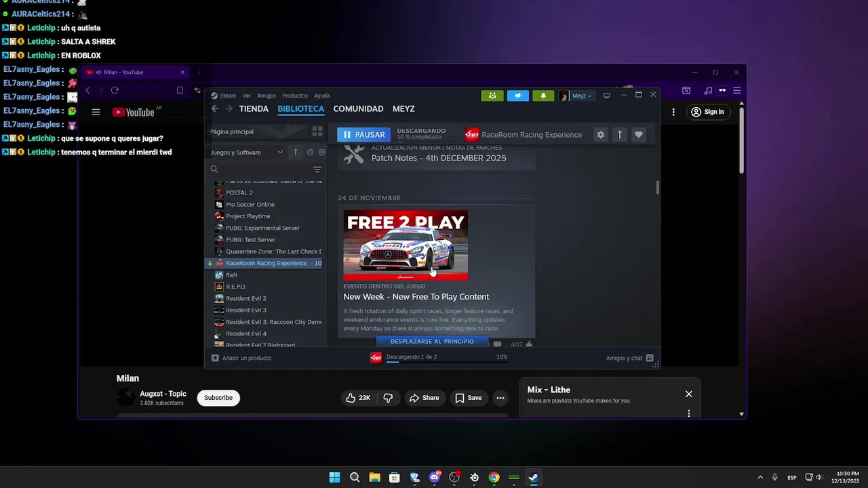Open Amigos menu in Steam
The image size is (868, 488).
pyautogui.click(x=267, y=96)
